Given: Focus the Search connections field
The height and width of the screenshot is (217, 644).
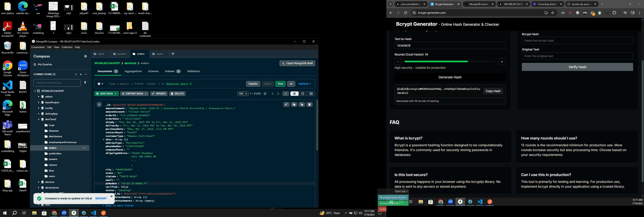Looking at the screenshot, I should tap(57, 83).
